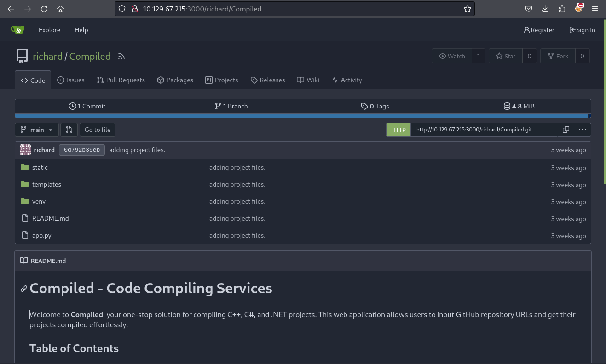Click the latest commit message text

[137, 150]
